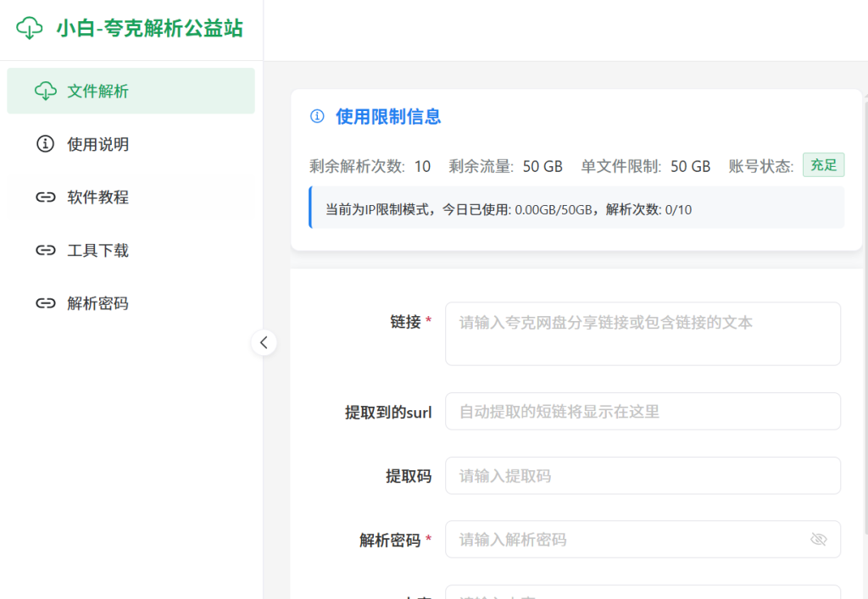Click the 当前为IP限制模式 notice text
The image size is (868, 599).
[509, 209]
